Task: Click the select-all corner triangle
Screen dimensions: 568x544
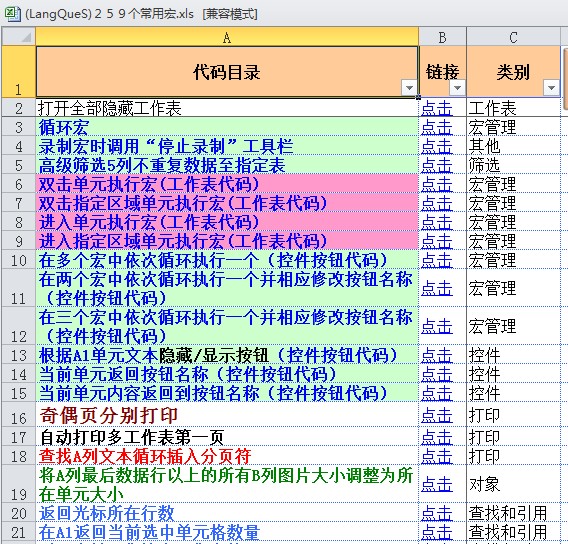Action: point(19,37)
